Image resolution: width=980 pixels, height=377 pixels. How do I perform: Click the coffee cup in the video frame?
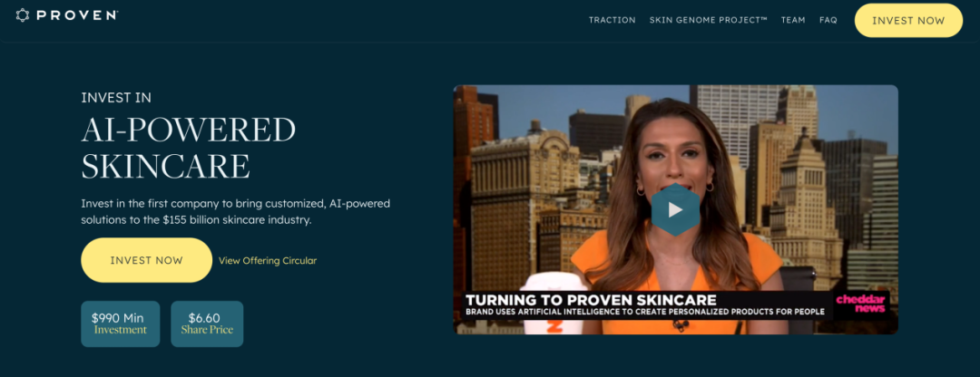(547, 304)
